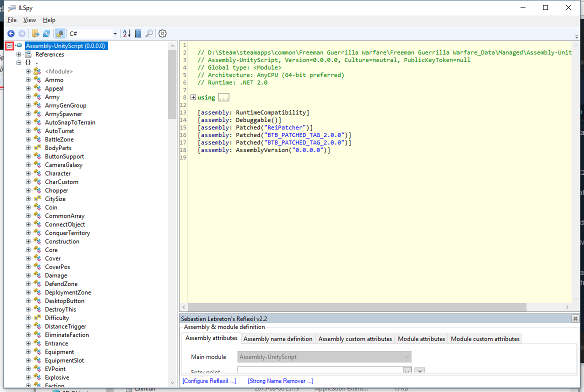Open Reflexil with the gear icon
Image resolution: width=584 pixels, height=392 pixels.
click(x=162, y=33)
